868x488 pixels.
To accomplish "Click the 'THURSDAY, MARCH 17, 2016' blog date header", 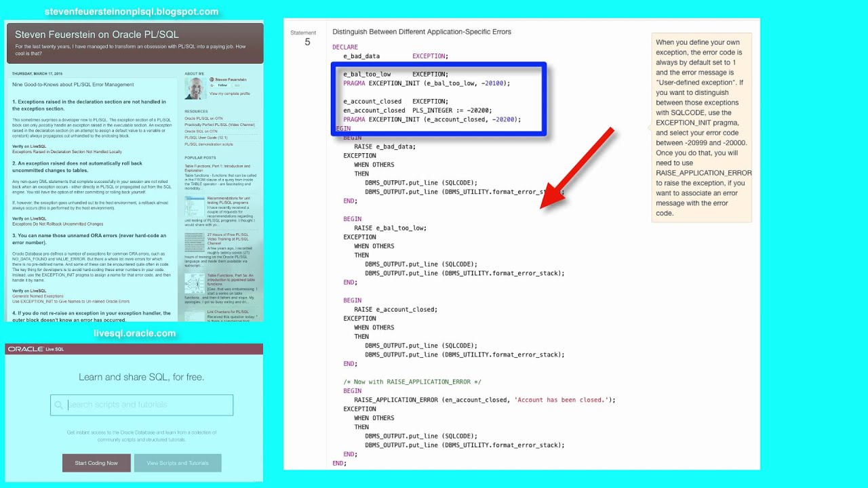I will click(38, 74).
